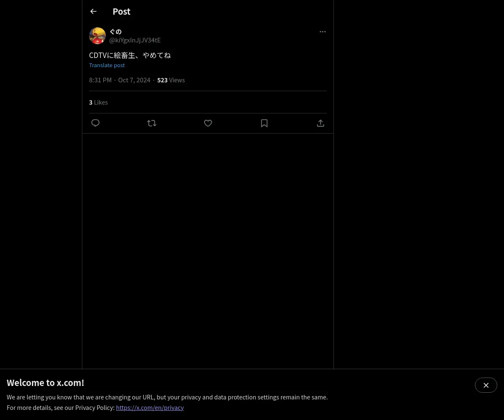504x420 pixels.
Task: Click the Translate post link
Action: click(107, 65)
